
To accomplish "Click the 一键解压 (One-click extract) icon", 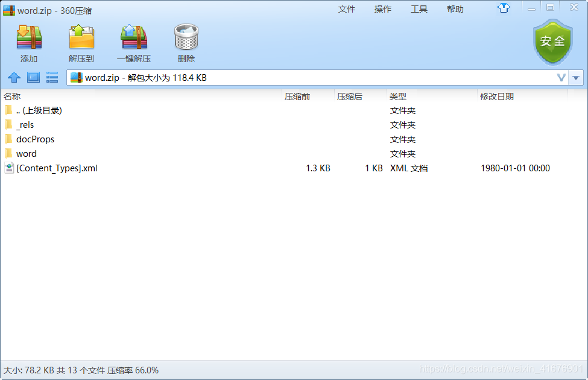I will pos(134,37).
